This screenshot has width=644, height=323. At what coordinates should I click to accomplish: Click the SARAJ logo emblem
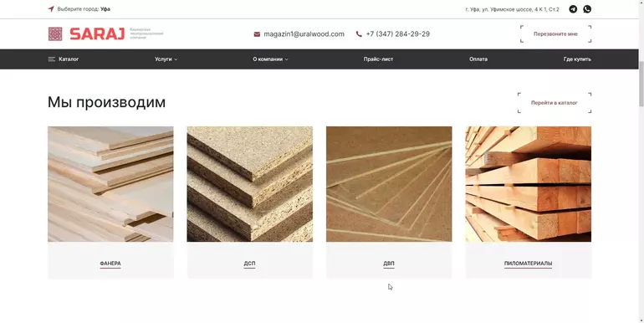coord(55,34)
